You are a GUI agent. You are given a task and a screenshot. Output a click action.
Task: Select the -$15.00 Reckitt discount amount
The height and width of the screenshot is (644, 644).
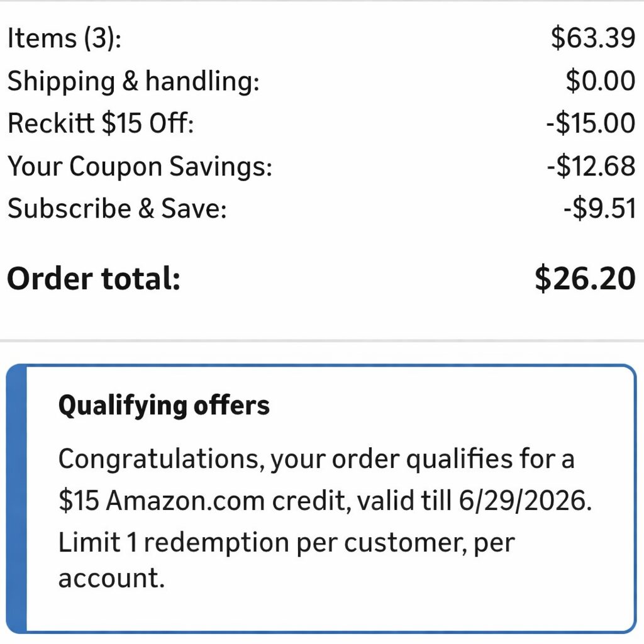point(591,124)
